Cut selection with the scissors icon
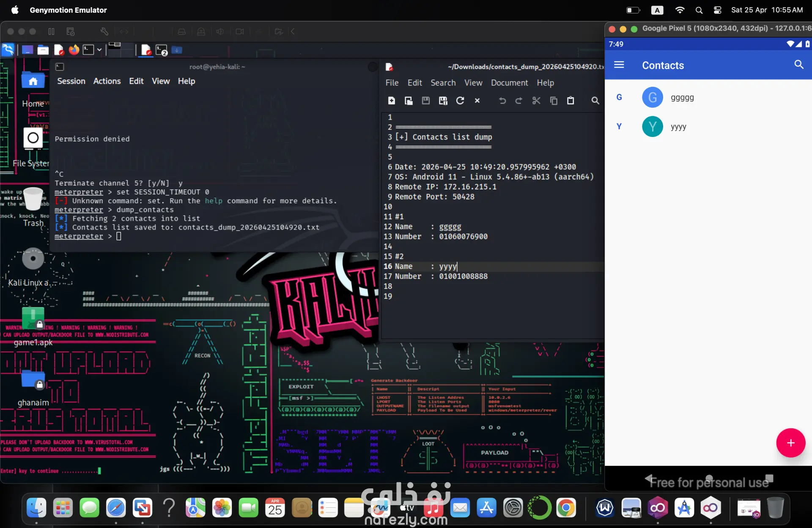 click(536, 101)
